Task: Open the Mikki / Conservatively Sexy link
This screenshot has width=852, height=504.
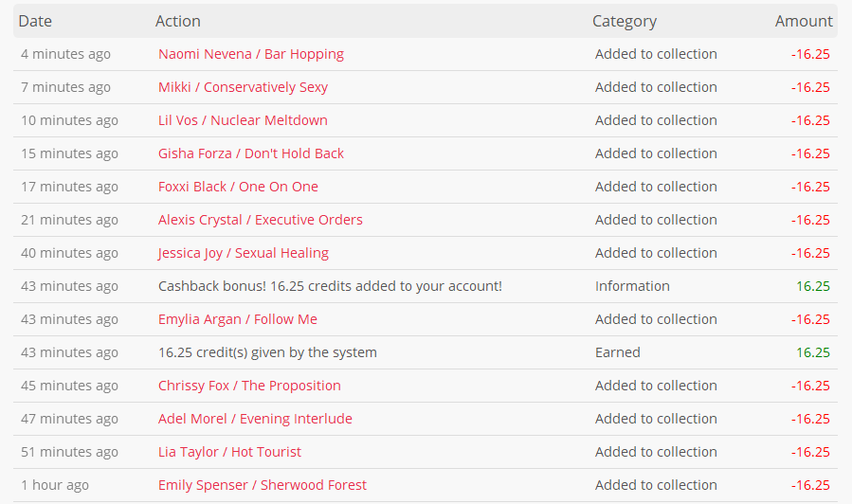Action: (x=243, y=87)
